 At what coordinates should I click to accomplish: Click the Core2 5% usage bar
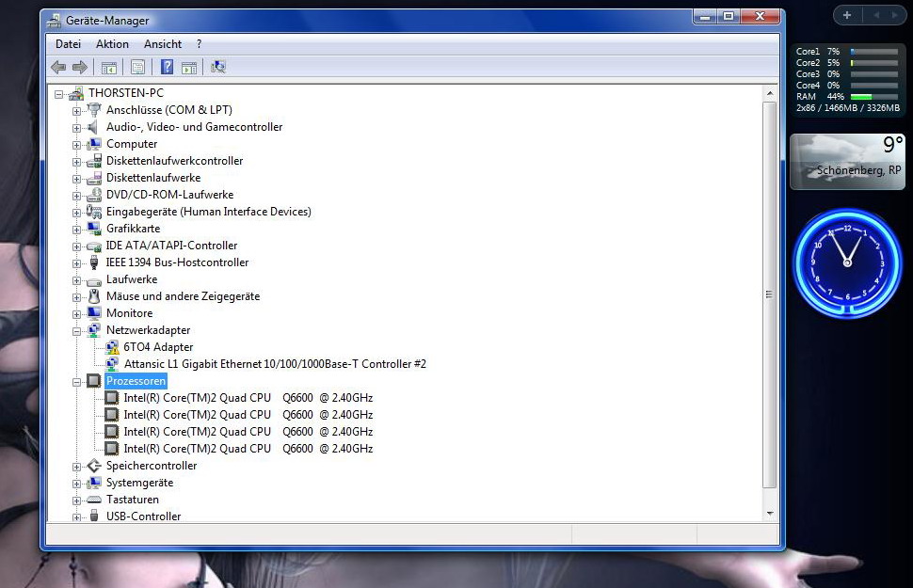(x=874, y=63)
